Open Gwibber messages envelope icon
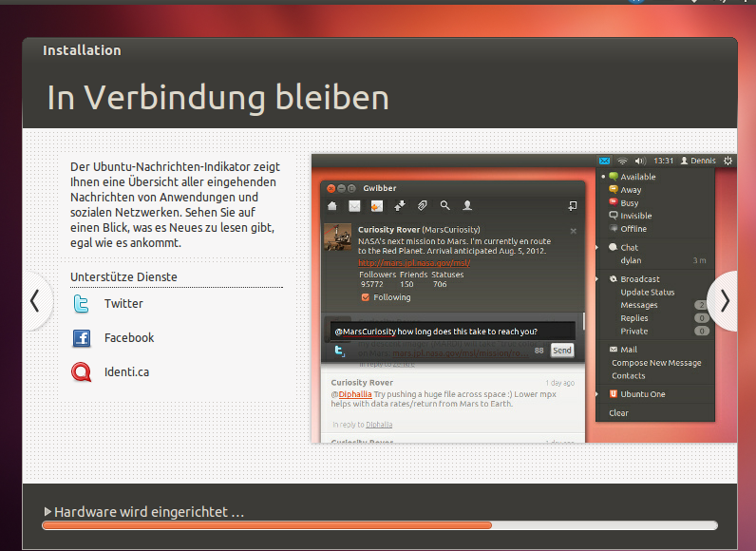Image resolution: width=756 pixels, height=551 pixels. click(x=354, y=206)
